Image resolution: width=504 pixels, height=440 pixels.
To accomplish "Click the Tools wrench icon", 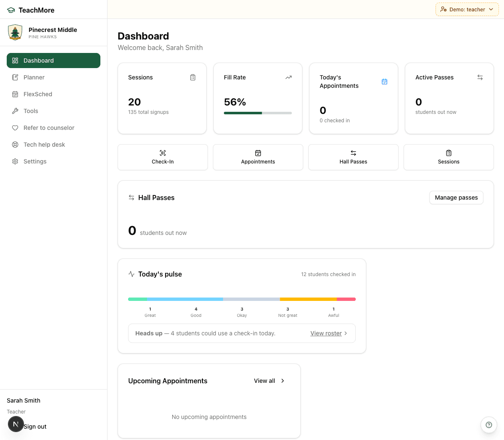I will click(15, 111).
